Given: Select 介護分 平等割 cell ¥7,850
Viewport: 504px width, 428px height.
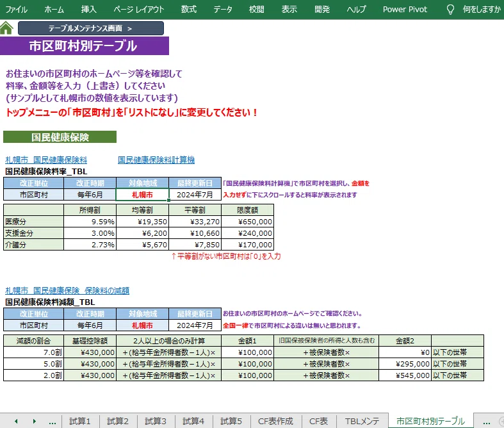Looking at the screenshot, I should (195, 245).
